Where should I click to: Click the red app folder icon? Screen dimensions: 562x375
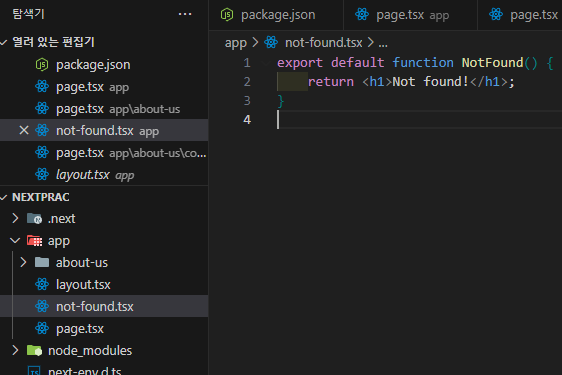pyautogui.click(x=34, y=241)
